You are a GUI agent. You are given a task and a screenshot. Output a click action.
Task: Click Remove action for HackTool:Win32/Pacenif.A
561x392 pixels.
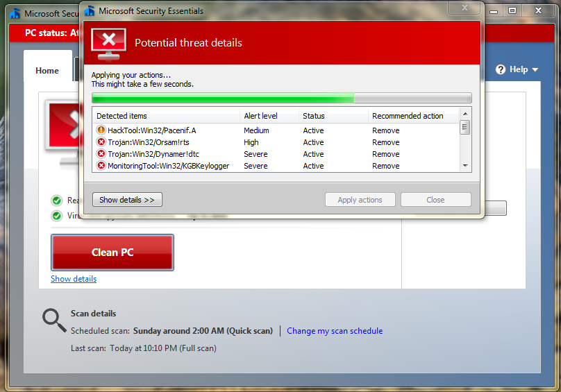[386, 130]
